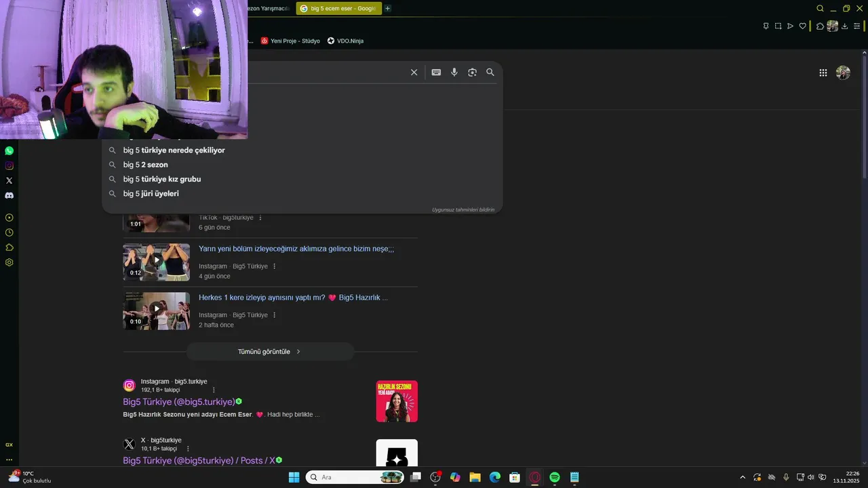Open the sidebar three-dots menu
This screenshot has height=488, width=868.
click(x=9, y=460)
